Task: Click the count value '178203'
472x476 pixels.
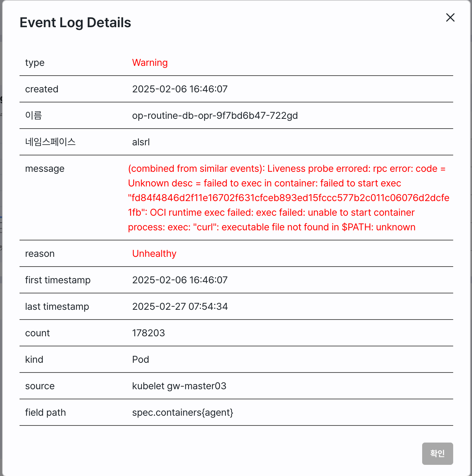Action: pyautogui.click(x=149, y=333)
